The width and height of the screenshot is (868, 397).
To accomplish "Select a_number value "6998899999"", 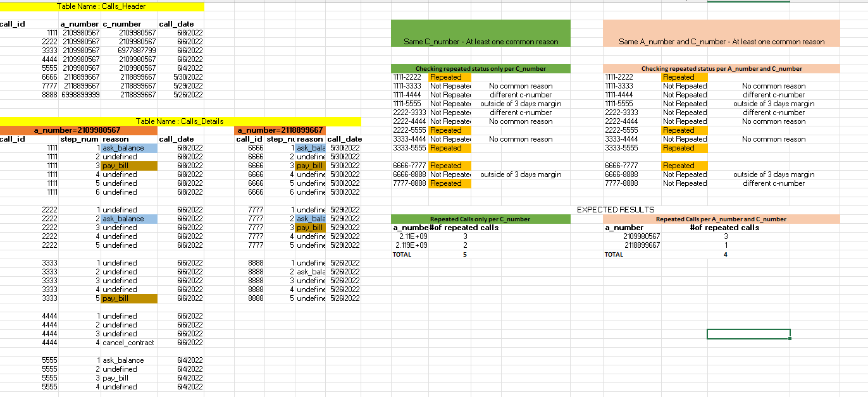I will (80, 94).
